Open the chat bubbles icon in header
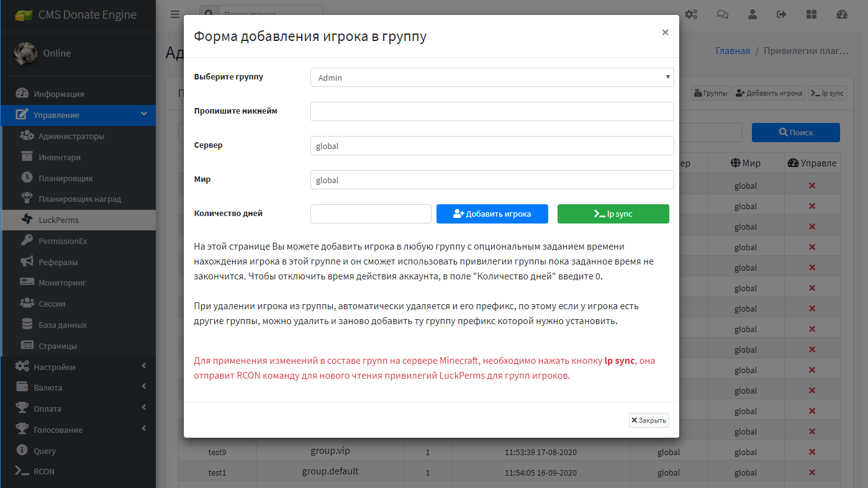This screenshot has width=868, height=488. click(x=723, y=14)
